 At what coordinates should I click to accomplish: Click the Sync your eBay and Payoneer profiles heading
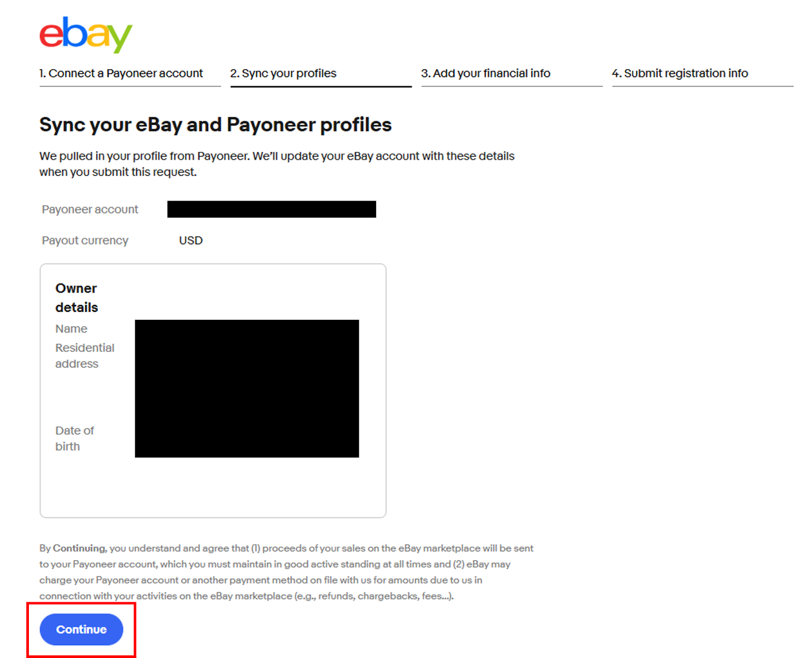click(216, 125)
